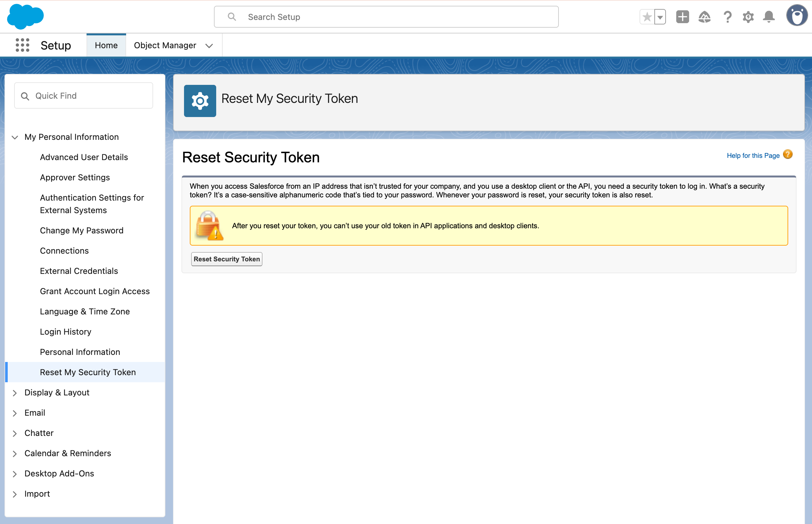
Task: Open the Object Manager tab
Action: click(x=165, y=45)
